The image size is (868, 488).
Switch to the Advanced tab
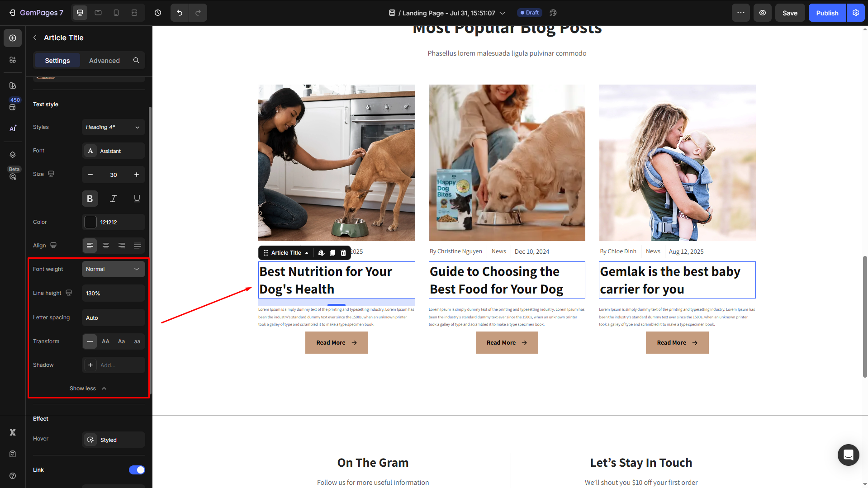click(x=104, y=61)
